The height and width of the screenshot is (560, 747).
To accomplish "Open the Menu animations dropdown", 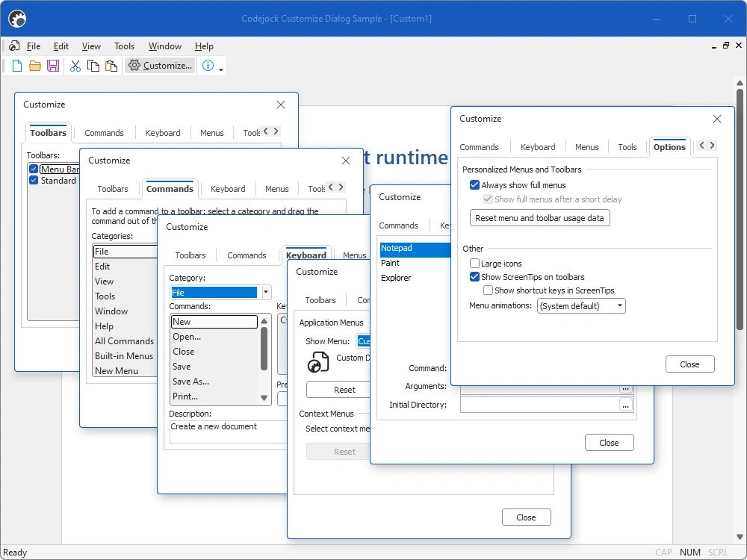I will pos(581,305).
